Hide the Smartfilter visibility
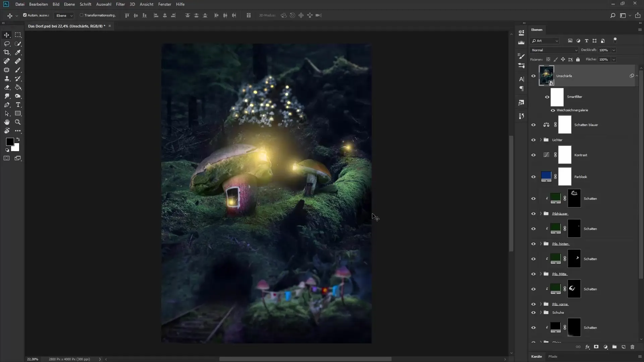This screenshot has height=362, width=644. pyautogui.click(x=547, y=97)
